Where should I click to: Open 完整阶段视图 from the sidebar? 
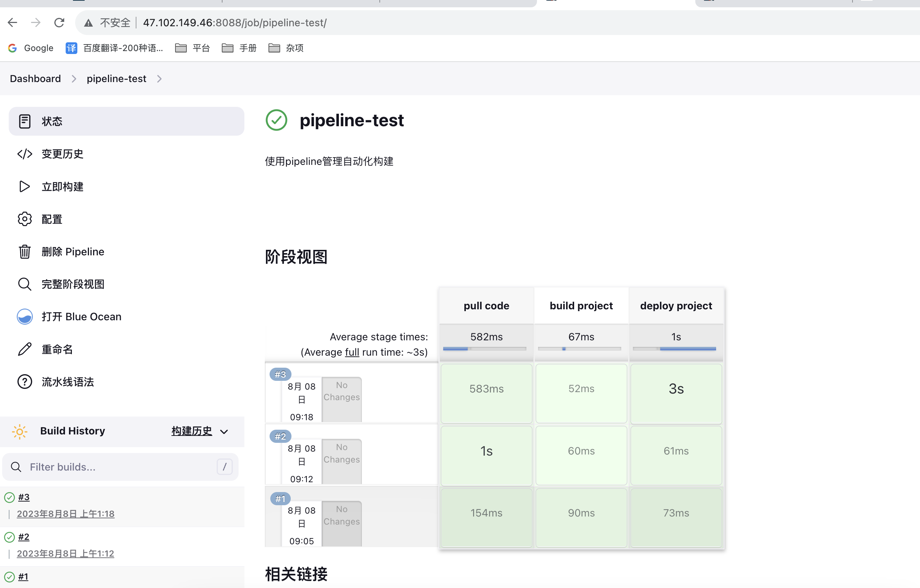click(127, 284)
